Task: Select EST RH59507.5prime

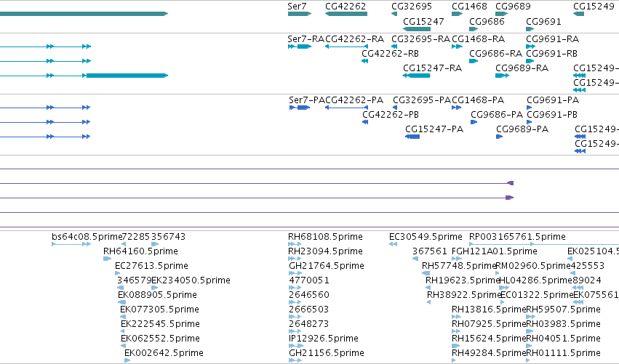Action: point(563,310)
